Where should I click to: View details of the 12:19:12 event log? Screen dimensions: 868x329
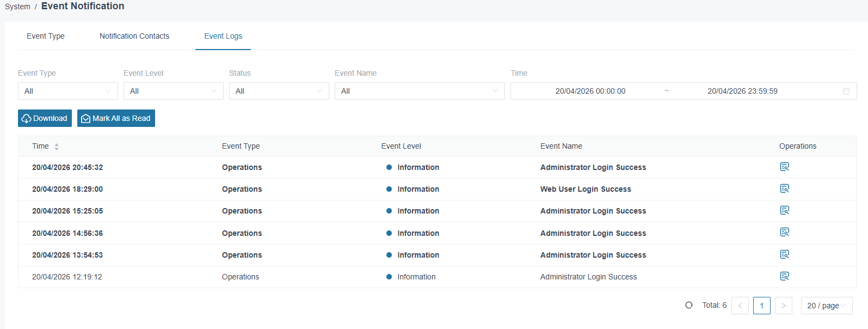click(784, 276)
